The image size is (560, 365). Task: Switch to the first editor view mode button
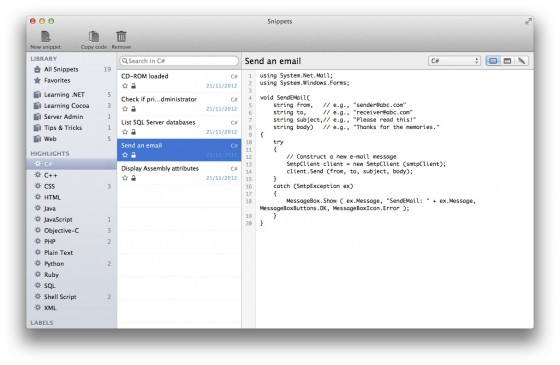(x=493, y=61)
